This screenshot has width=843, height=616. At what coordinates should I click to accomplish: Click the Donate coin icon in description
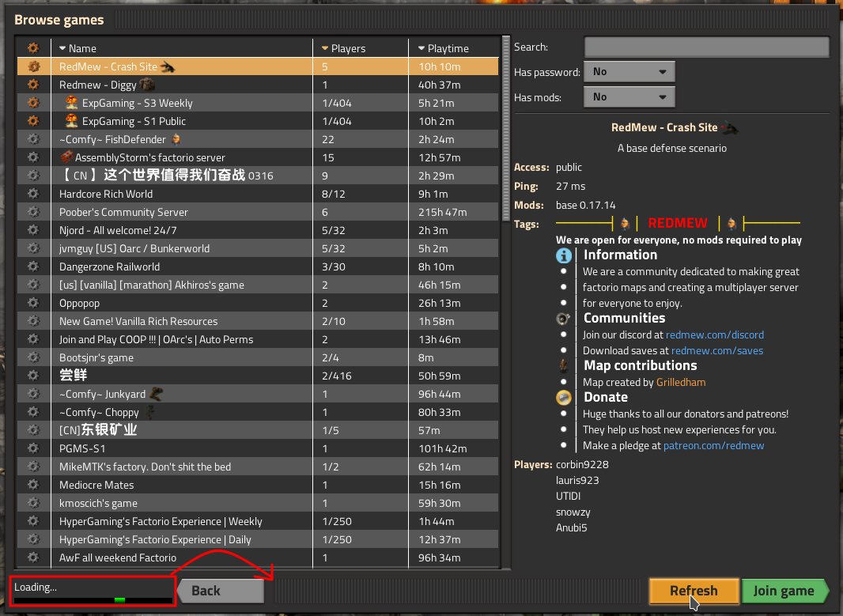(563, 397)
